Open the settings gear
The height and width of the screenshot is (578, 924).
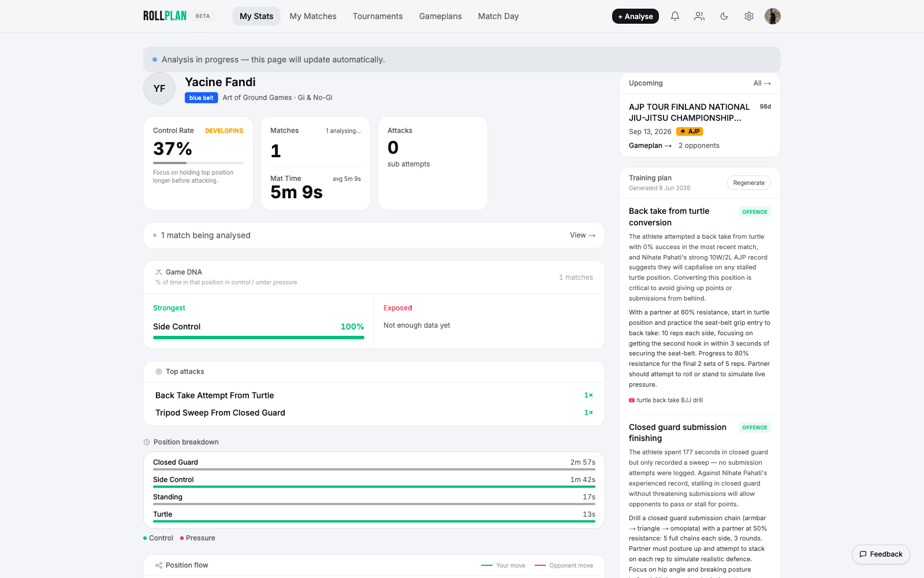(x=749, y=16)
